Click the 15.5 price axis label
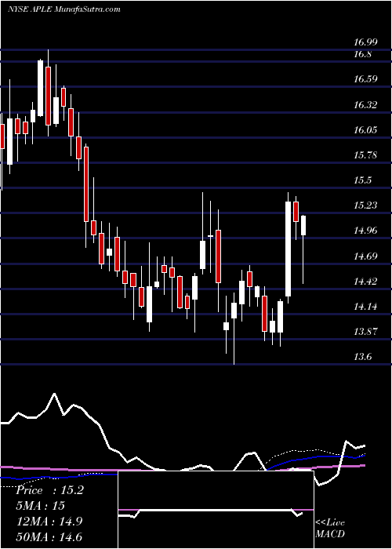Image resolution: width=392 pixels, height=549 pixels. coord(362,180)
